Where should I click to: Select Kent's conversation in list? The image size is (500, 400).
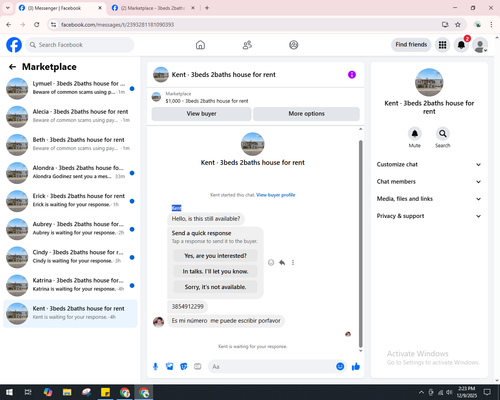70,314
